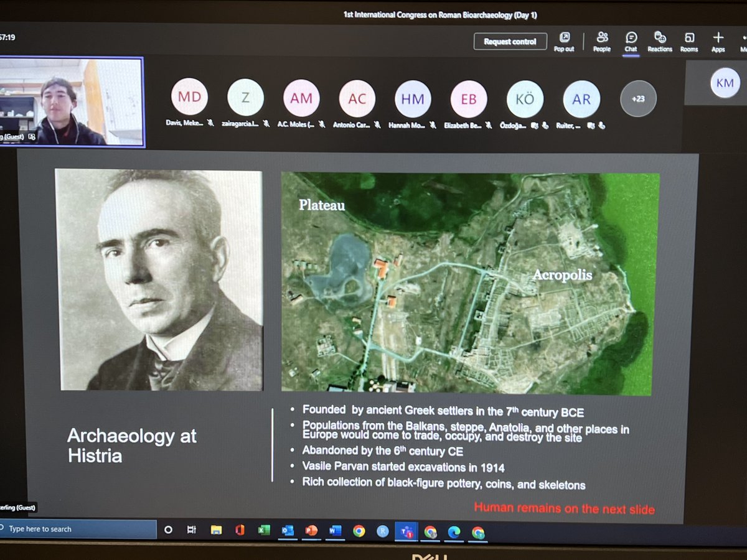Viewport: 747px width, 560px height.
Task: Select participant avatar AM (A.C. Moles)
Action: tap(301, 98)
